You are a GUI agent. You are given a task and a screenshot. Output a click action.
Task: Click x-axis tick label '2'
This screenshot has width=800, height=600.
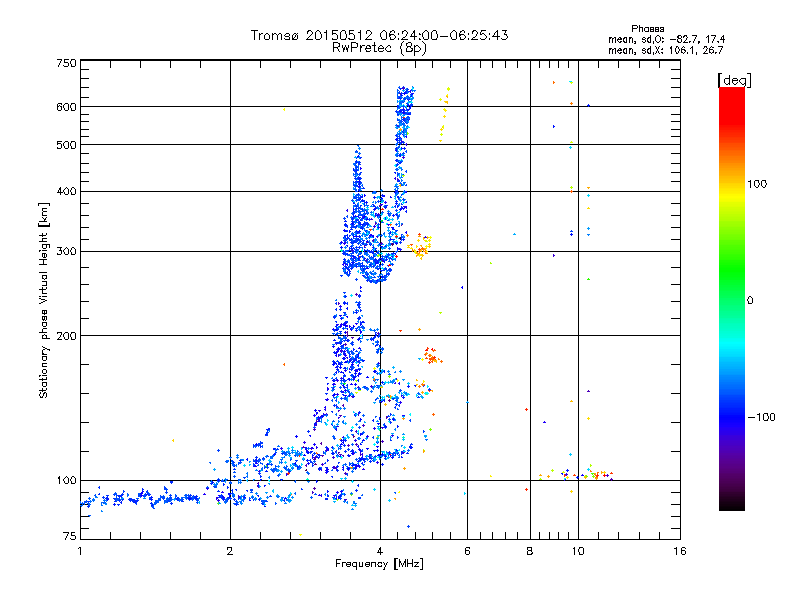(x=230, y=551)
